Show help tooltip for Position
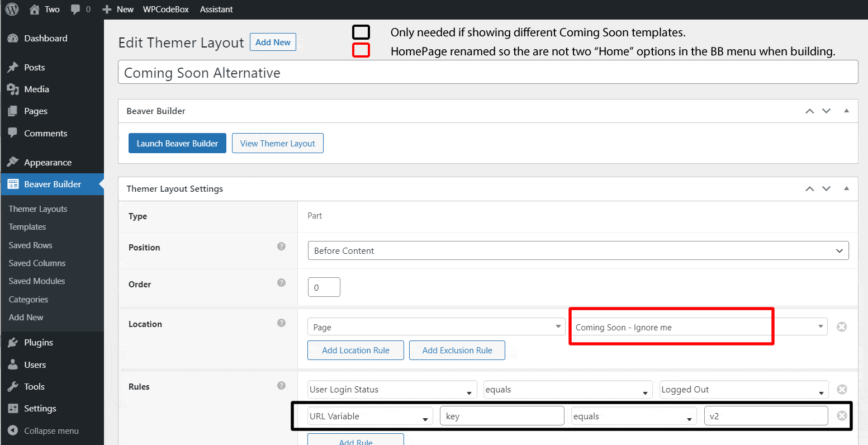 [x=282, y=247]
